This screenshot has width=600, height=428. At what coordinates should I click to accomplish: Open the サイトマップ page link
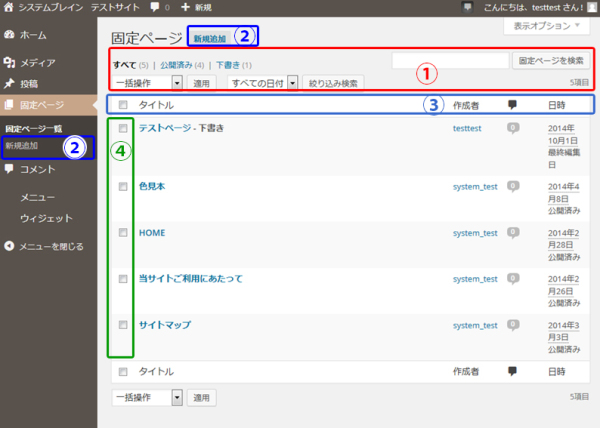[164, 325]
